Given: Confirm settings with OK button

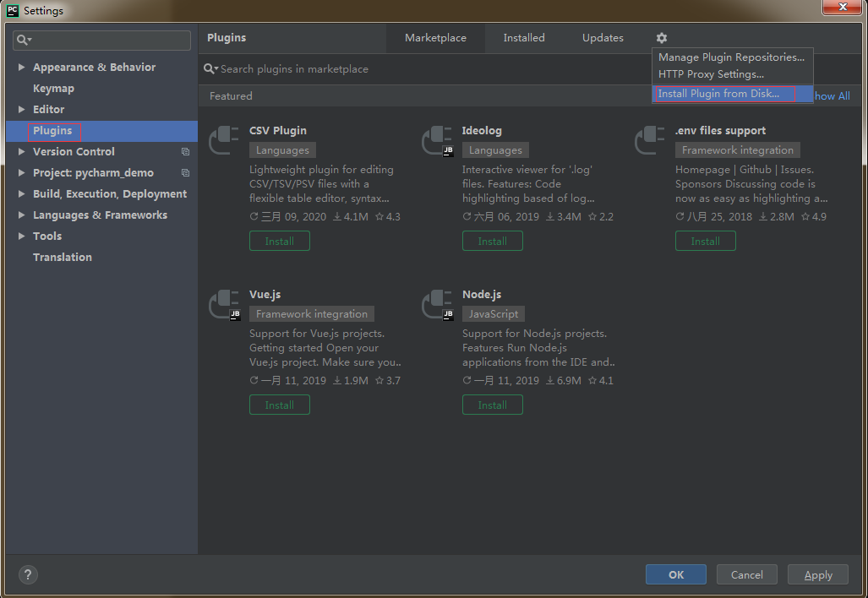Looking at the screenshot, I should click(676, 574).
